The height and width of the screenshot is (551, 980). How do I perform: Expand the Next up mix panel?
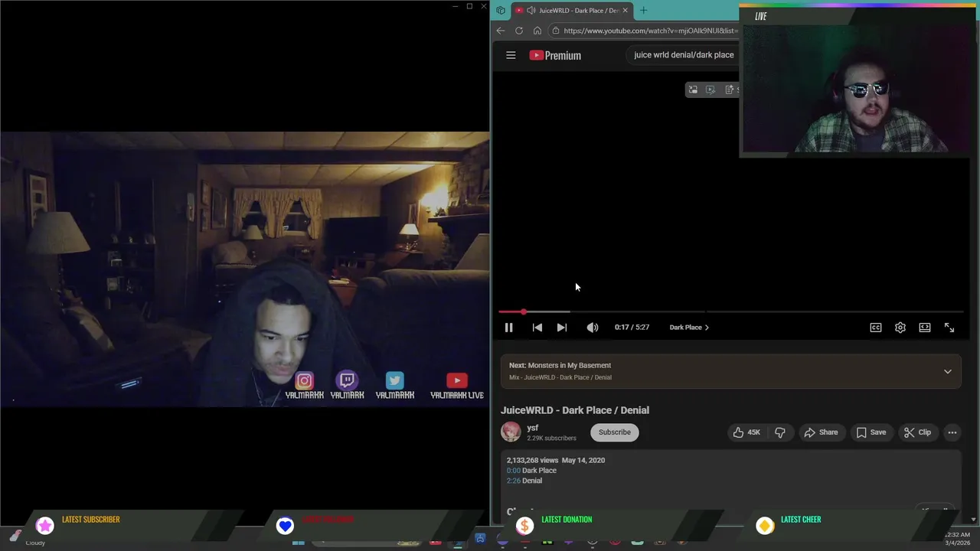click(948, 371)
